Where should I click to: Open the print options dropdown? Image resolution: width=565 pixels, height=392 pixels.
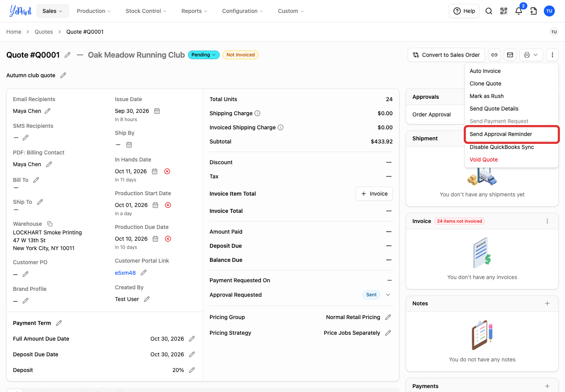(x=531, y=55)
